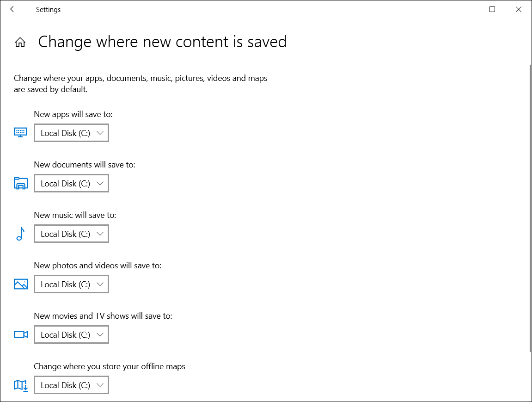Click the music note icon
Image resolution: width=532 pixels, height=402 pixels.
[20, 234]
